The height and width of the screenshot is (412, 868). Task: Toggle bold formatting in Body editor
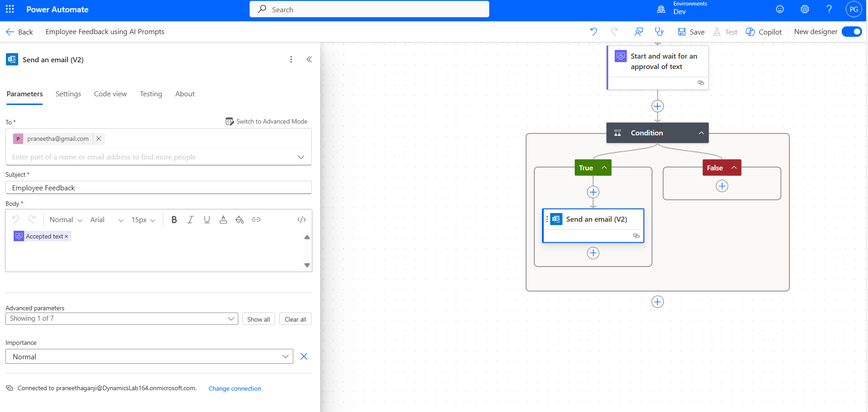click(x=174, y=220)
